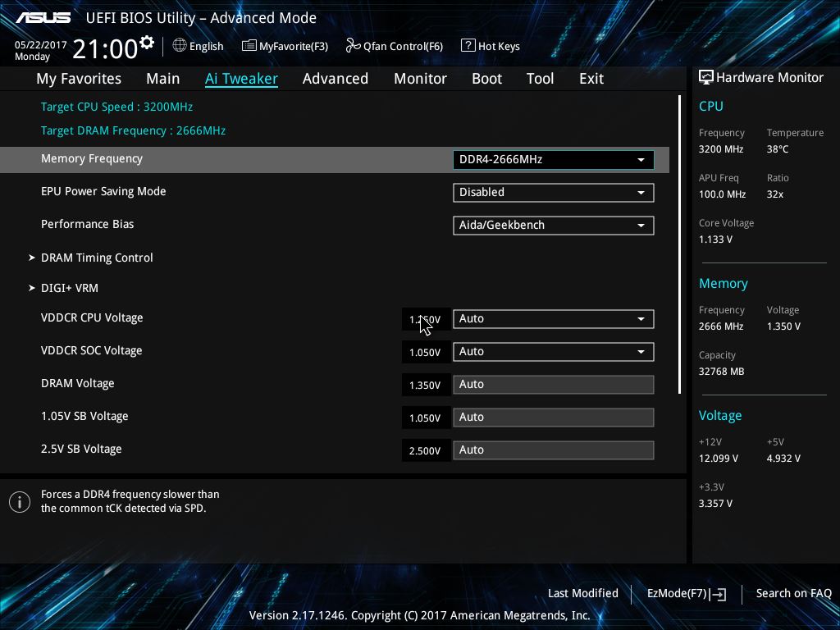Open the EPU Power Saving Mode dropdown
The width and height of the screenshot is (840, 630).
point(553,192)
